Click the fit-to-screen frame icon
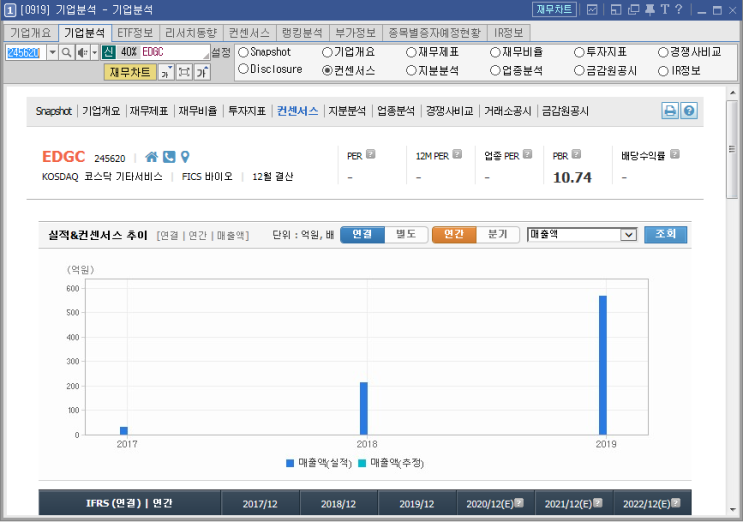The width and height of the screenshot is (743, 522). click(x=184, y=72)
